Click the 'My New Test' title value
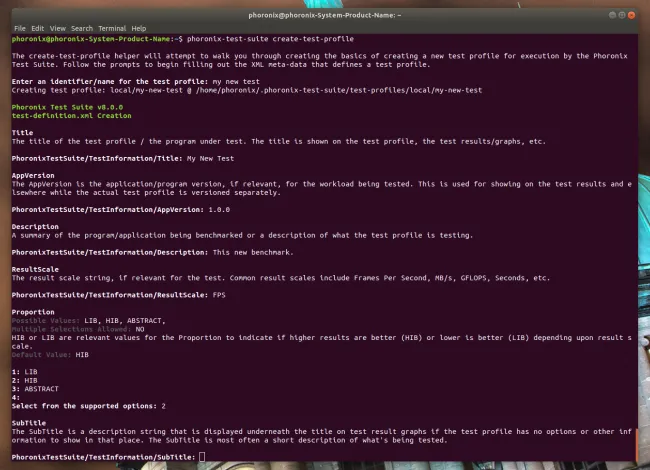The width and height of the screenshot is (650, 470). [x=210, y=158]
